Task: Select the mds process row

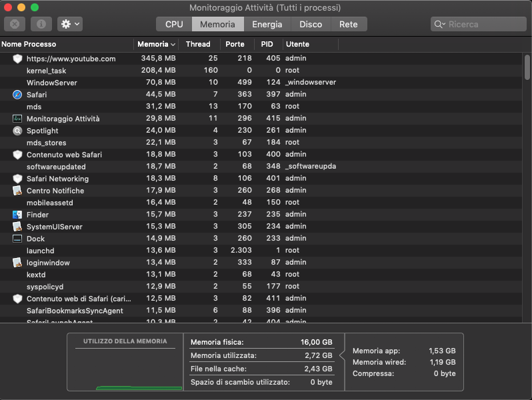Action: (261, 107)
